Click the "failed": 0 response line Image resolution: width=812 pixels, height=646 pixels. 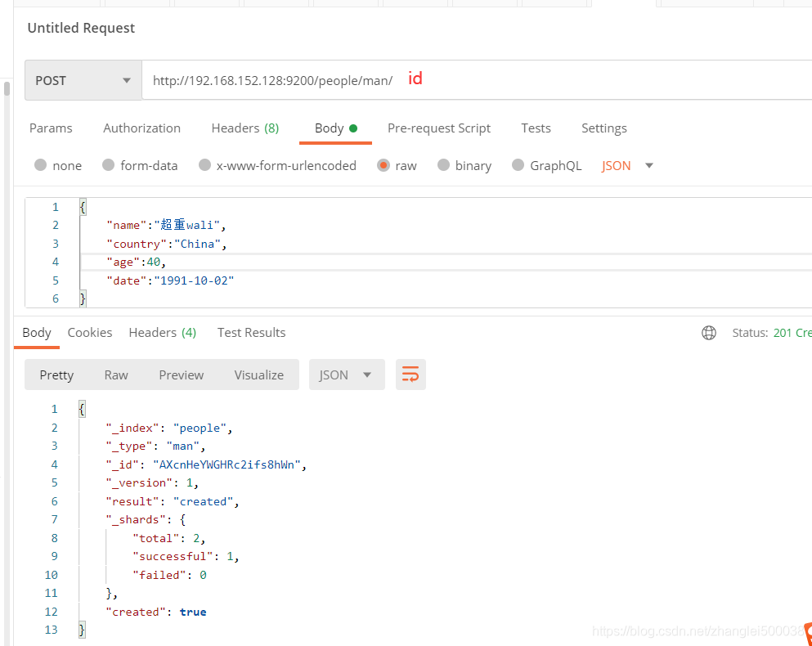(169, 575)
